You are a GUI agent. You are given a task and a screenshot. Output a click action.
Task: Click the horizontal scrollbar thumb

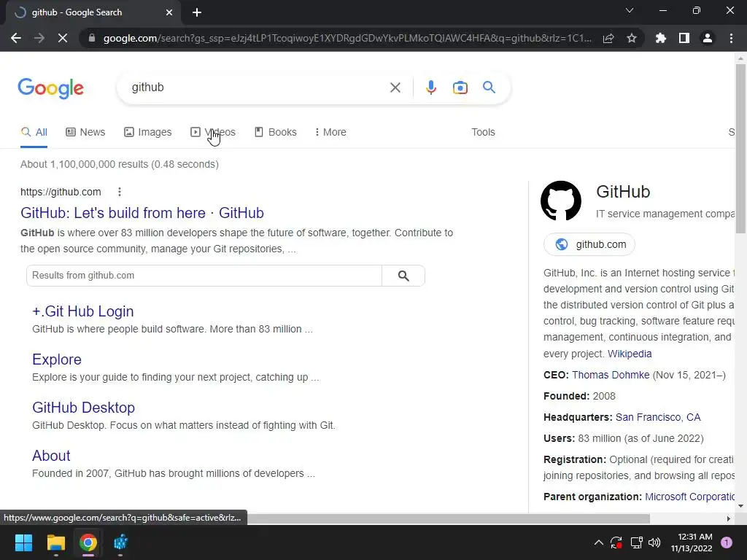(x=448, y=518)
